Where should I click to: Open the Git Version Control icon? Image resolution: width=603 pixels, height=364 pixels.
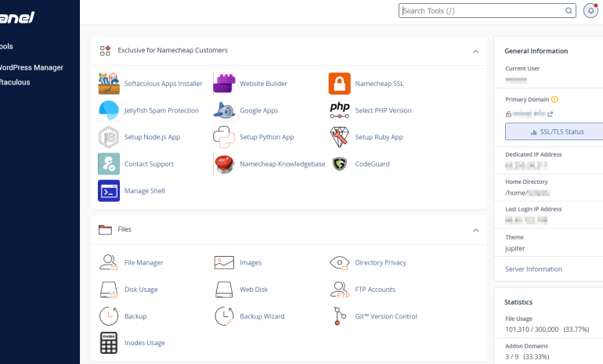(x=340, y=316)
